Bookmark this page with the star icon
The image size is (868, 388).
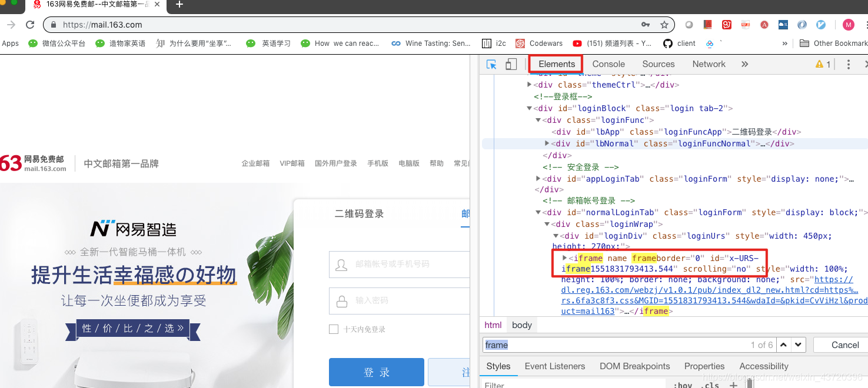(x=664, y=25)
